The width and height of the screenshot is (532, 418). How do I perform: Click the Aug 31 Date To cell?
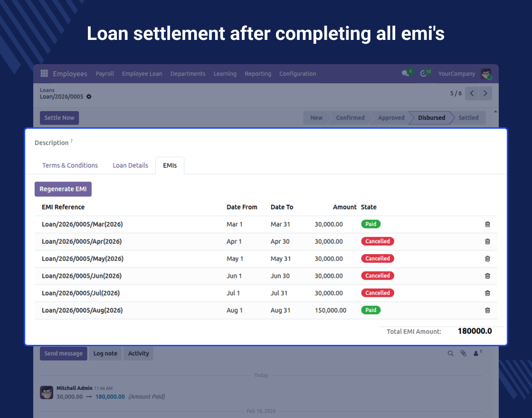coord(280,310)
